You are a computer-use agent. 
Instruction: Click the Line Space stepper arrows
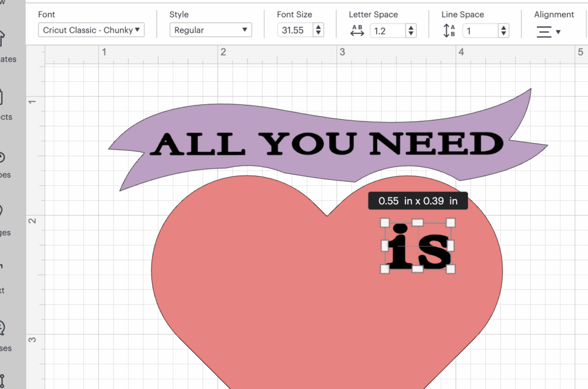[504, 31]
